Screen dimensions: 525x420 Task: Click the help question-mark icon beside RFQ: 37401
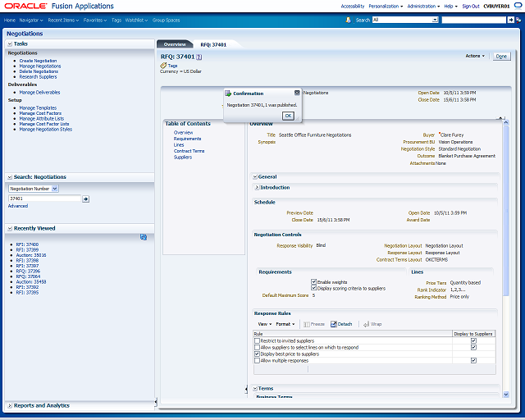[x=199, y=57]
